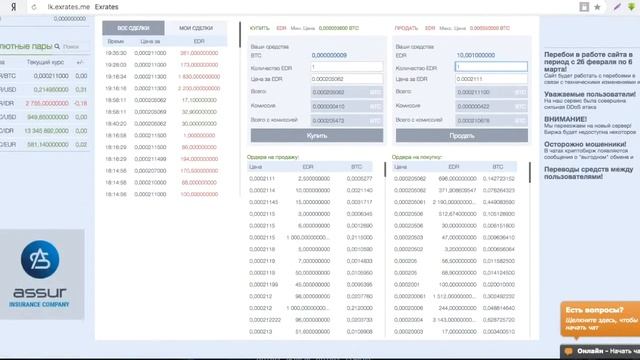This screenshot has width=640, height=360.
Task: Open news 'Переводы средств между пользователями!' headline
Action: [x=589, y=173]
